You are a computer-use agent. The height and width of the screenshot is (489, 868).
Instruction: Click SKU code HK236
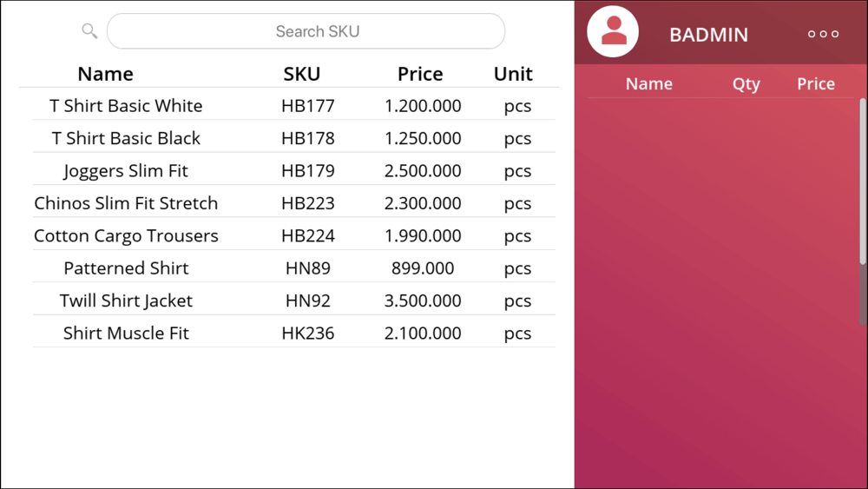[x=308, y=333]
